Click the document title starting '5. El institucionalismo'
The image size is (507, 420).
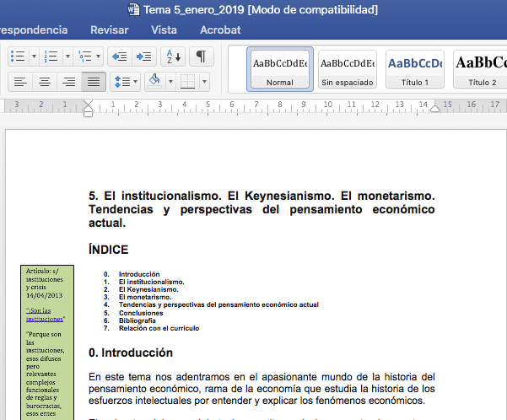point(262,209)
